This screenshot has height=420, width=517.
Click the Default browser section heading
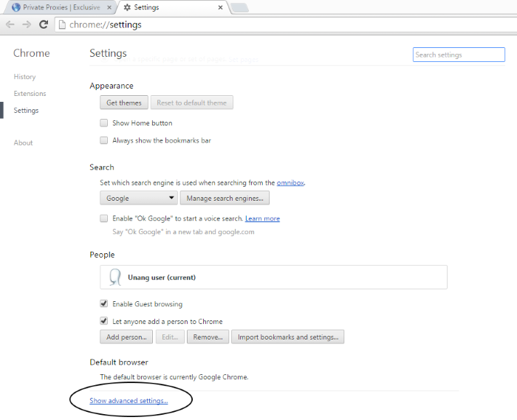click(x=119, y=362)
